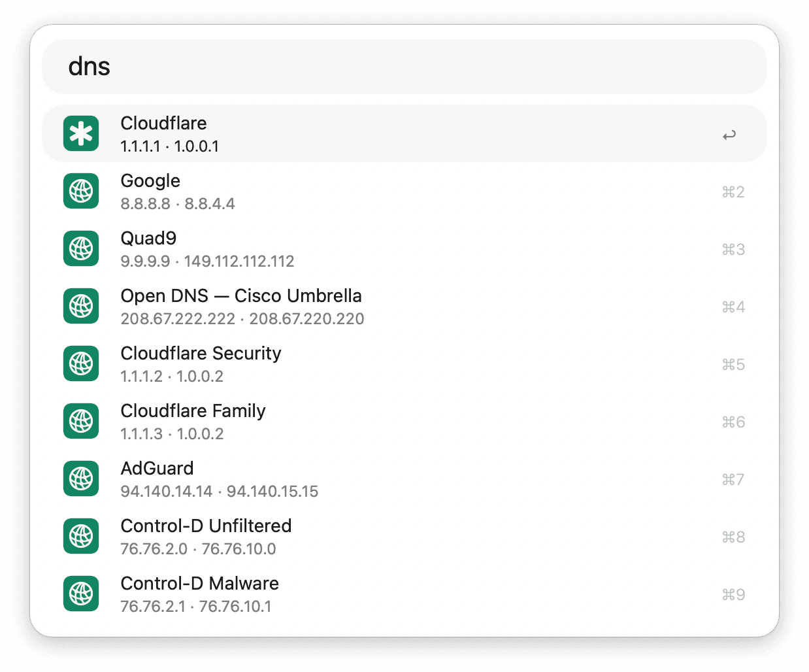Click the ⌘8 shortcut hint
The image size is (809, 672).
[x=733, y=537]
